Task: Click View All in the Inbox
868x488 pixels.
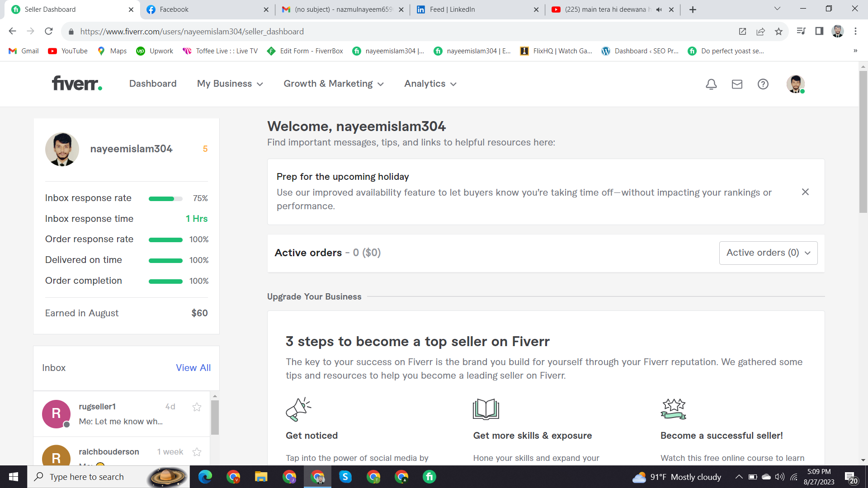Action: click(193, 368)
